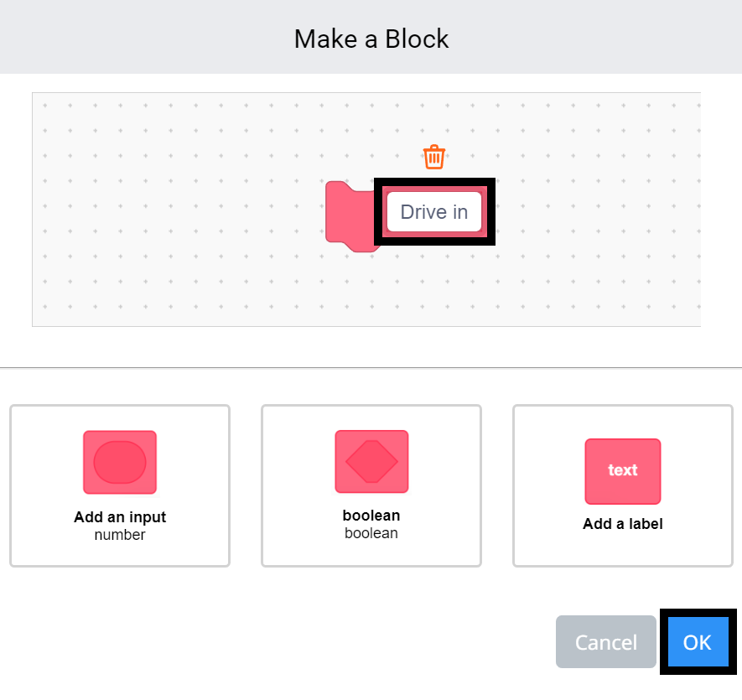Click the orange trash delete icon
Image resolution: width=742 pixels, height=700 pixels.
point(433,156)
